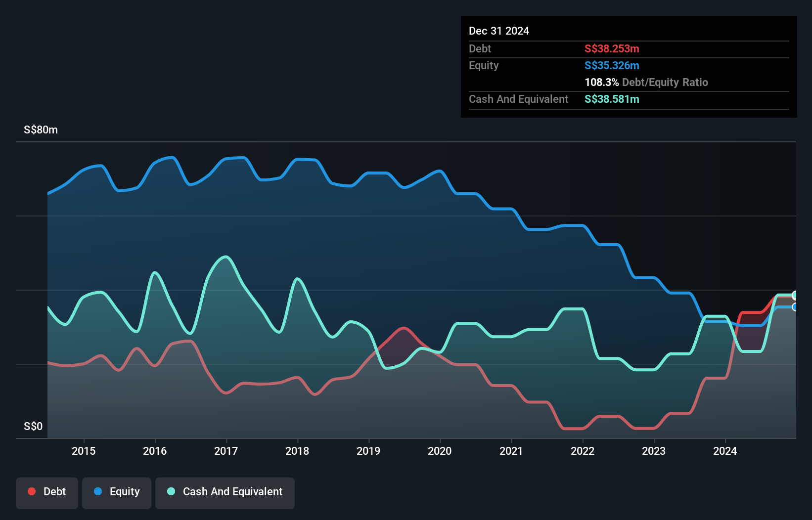Click the S$0 y-axis label
Screen dimensions: 812x520
tap(33, 427)
